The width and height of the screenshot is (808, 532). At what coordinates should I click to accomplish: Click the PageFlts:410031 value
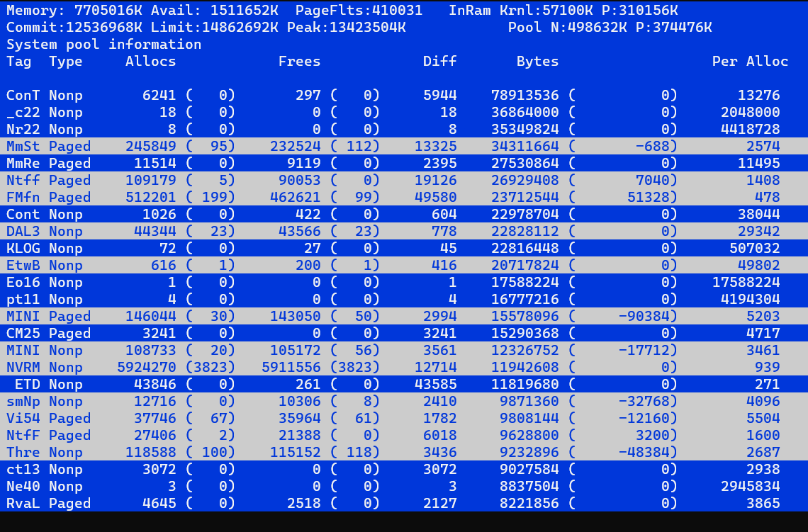point(359,11)
